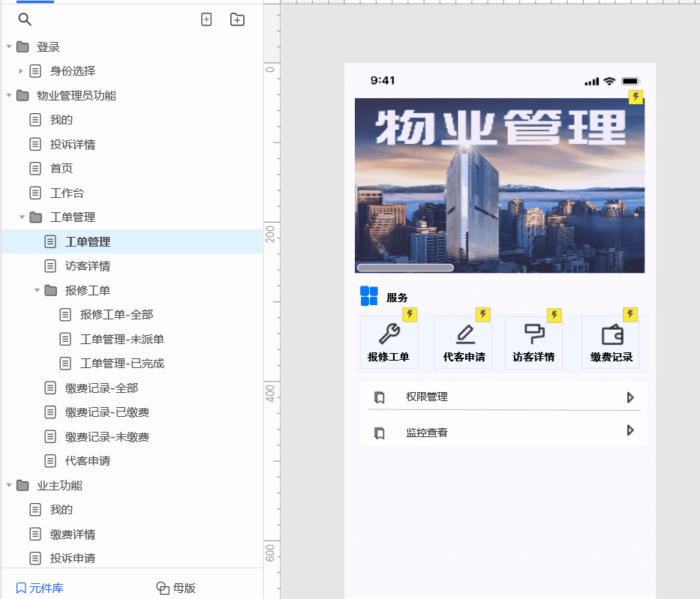Open 我的 page under 物业管理员功能
The height and width of the screenshot is (599, 700).
coord(62,119)
